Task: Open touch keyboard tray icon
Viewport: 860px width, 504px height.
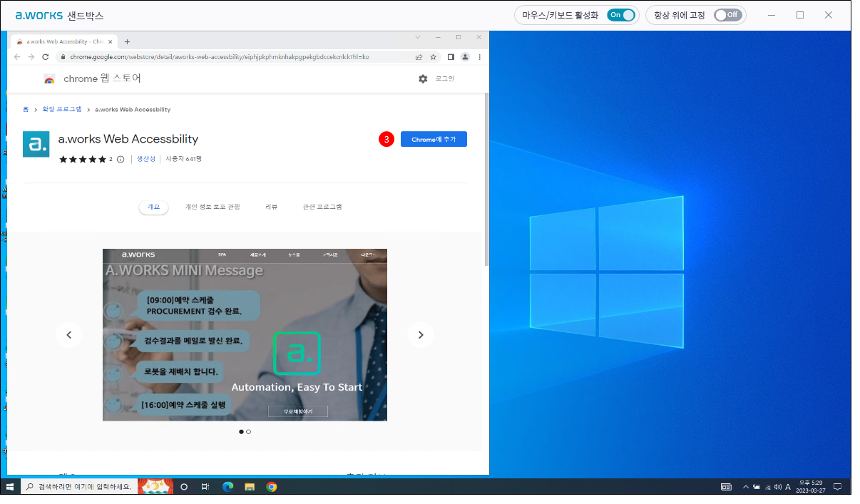Action: [726, 487]
